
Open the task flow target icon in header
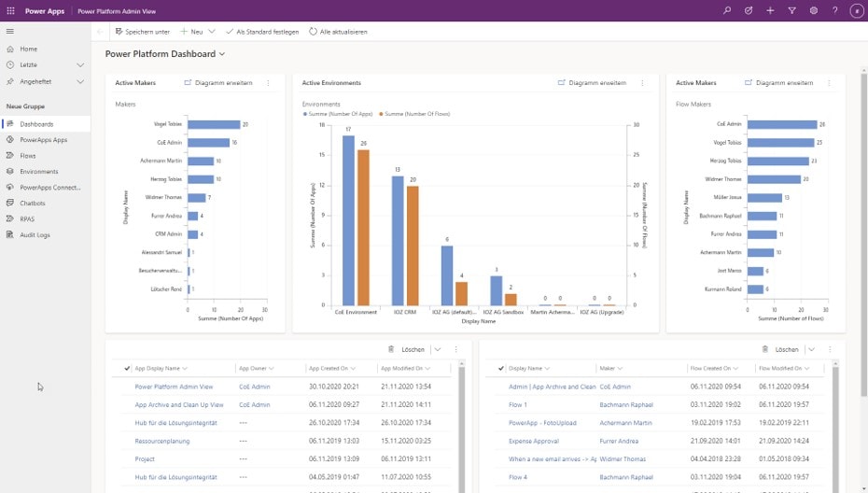(749, 10)
